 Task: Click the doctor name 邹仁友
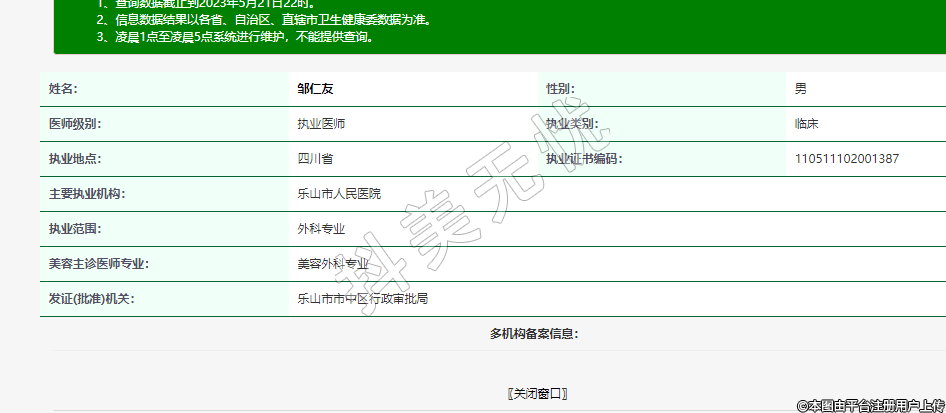point(315,89)
